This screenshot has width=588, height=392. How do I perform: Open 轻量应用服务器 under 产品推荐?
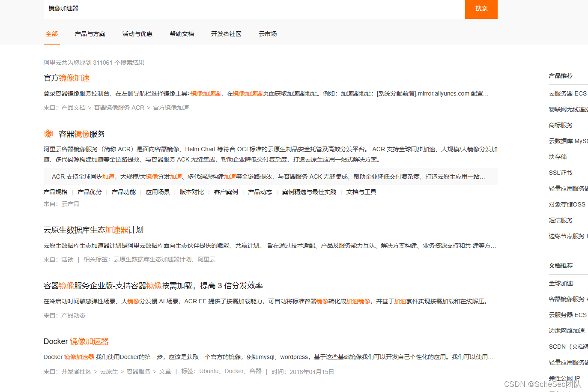pos(568,189)
